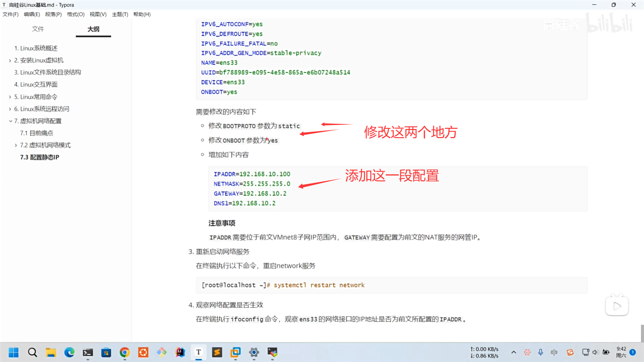The width and height of the screenshot is (644, 362).
Task: Go to outline item 3. Linux文件系统目录结构
Action: point(47,72)
